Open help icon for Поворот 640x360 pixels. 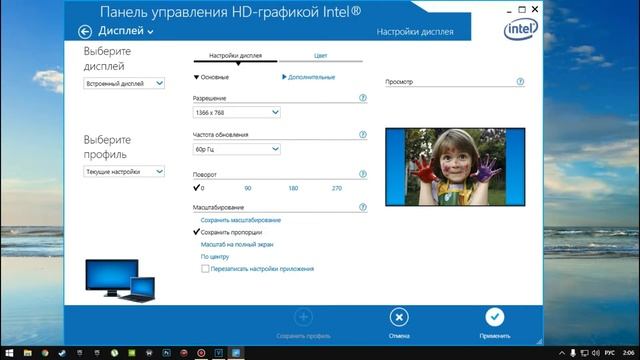(x=362, y=174)
